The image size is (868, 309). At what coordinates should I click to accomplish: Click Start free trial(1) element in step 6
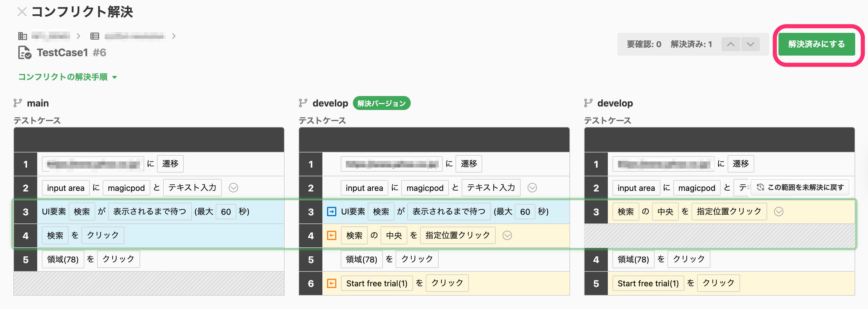[x=377, y=283]
